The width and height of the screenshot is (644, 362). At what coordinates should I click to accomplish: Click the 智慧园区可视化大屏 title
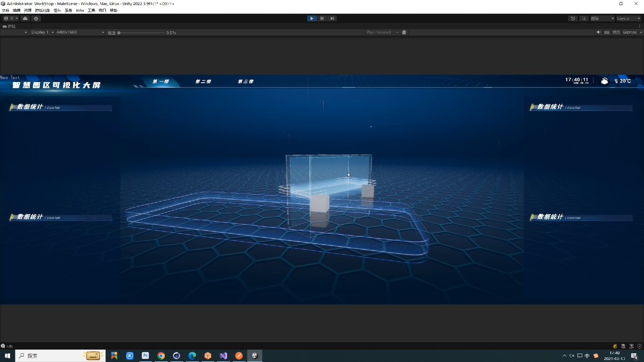point(56,85)
